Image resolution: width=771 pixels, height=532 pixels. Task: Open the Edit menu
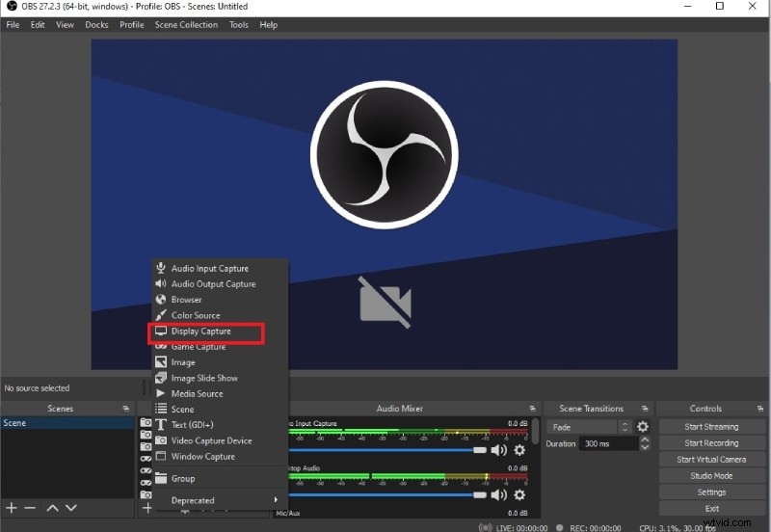38,25
